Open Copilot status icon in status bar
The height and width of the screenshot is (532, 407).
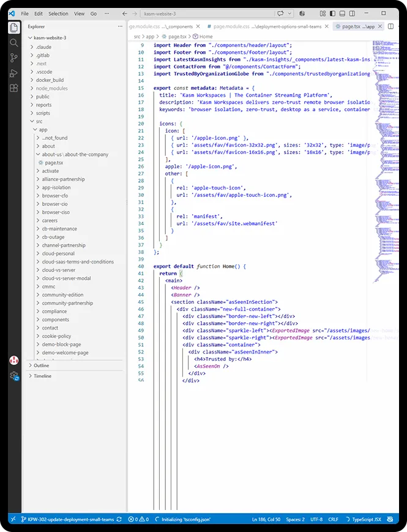click(390, 519)
